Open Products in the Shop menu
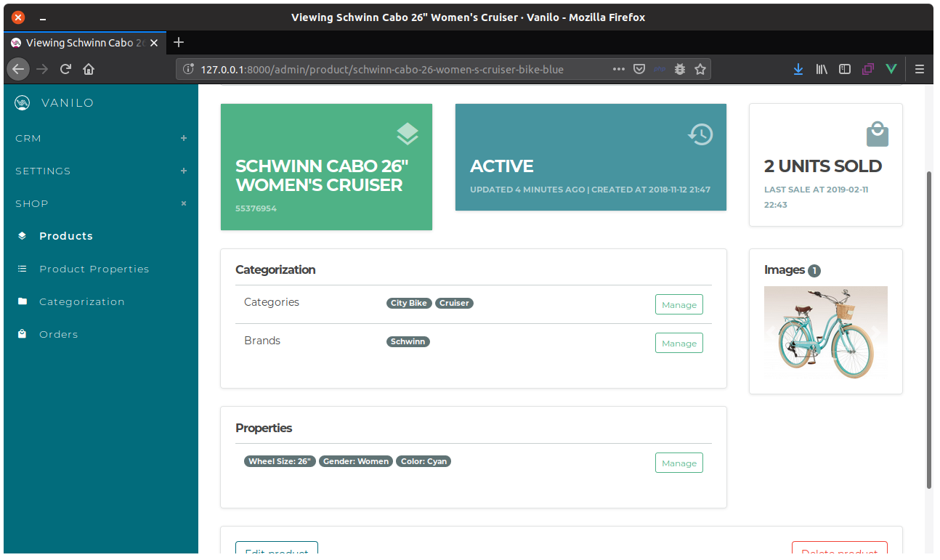Viewport: 940px width, 560px height. click(66, 236)
